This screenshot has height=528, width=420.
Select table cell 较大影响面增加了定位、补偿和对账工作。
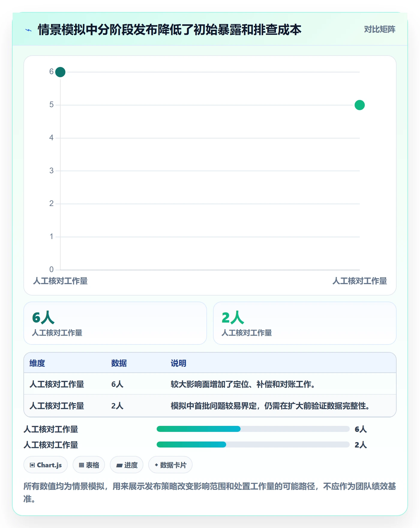click(x=243, y=384)
